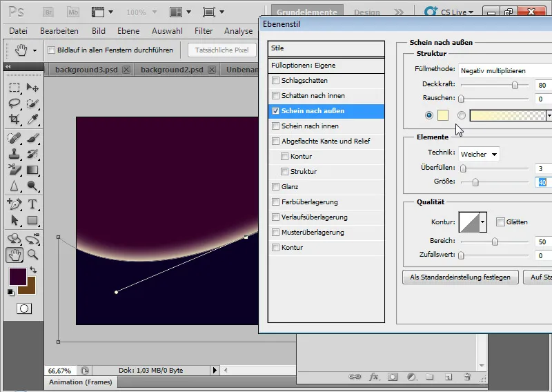The image size is (552, 392).
Task: Click Als Standardeinstellung festlegen button
Action: click(x=460, y=277)
